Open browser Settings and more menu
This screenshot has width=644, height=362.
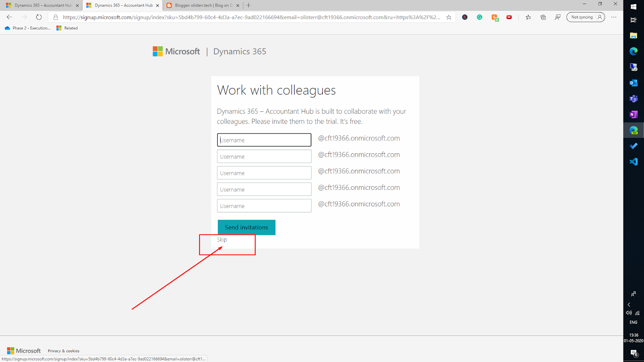[x=614, y=17]
